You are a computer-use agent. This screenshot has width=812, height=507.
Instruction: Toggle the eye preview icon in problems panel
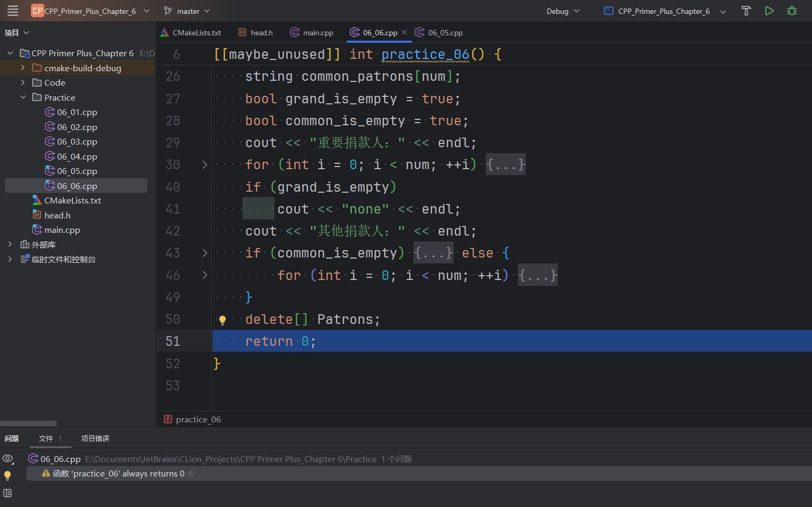pyautogui.click(x=7, y=458)
